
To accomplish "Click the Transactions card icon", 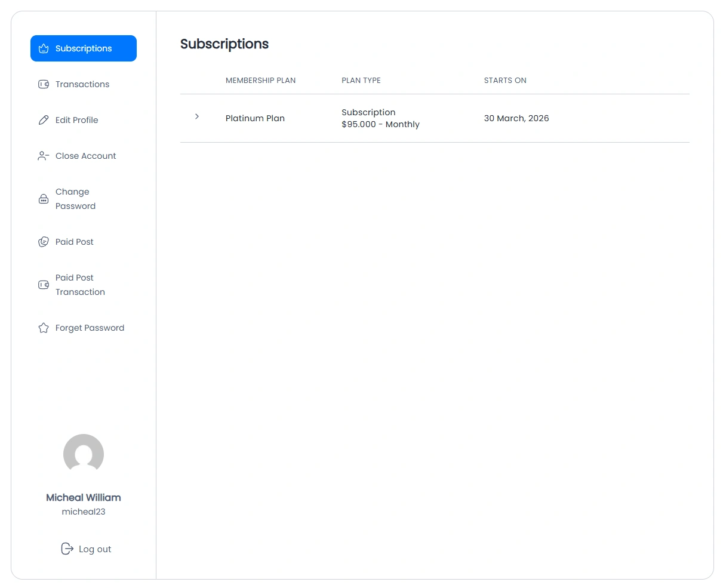I will point(43,84).
